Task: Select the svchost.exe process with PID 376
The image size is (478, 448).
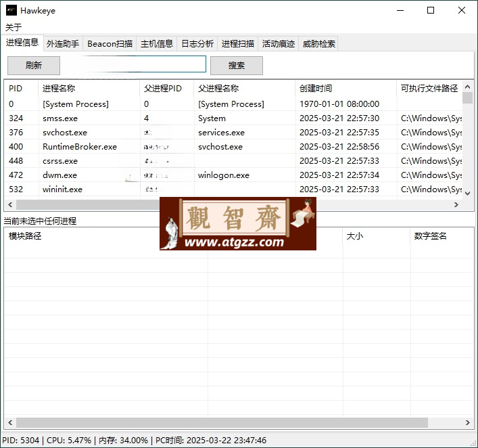Action: tap(65, 133)
